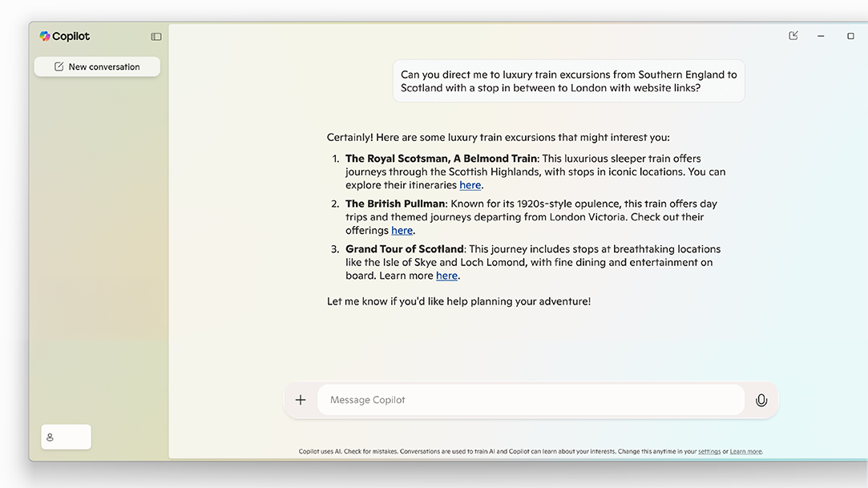Open the plus attachment menu

301,400
